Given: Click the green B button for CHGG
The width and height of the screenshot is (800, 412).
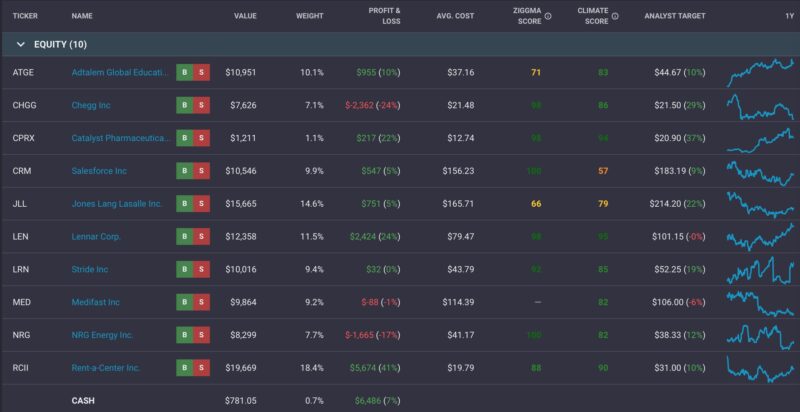Looking at the screenshot, I should 185,105.
